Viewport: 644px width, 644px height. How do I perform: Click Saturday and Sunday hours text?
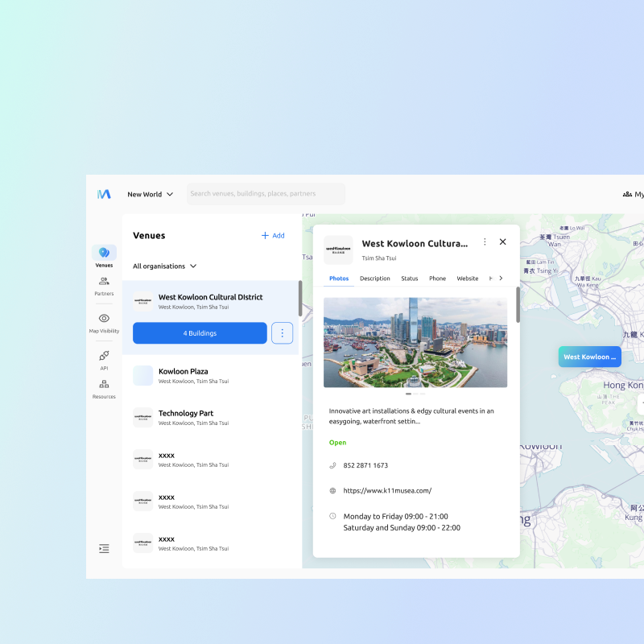(402, 528)
